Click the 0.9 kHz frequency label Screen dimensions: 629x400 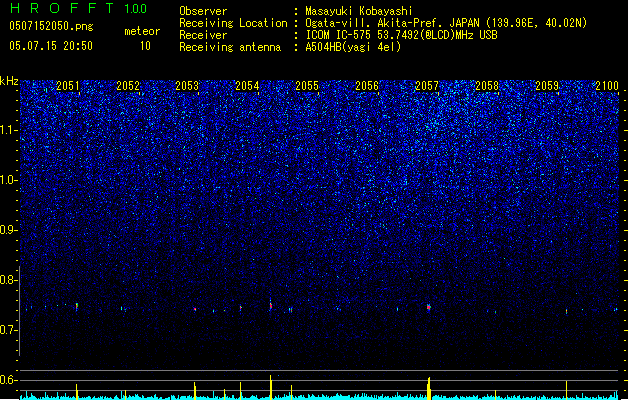tap(9, 230)
